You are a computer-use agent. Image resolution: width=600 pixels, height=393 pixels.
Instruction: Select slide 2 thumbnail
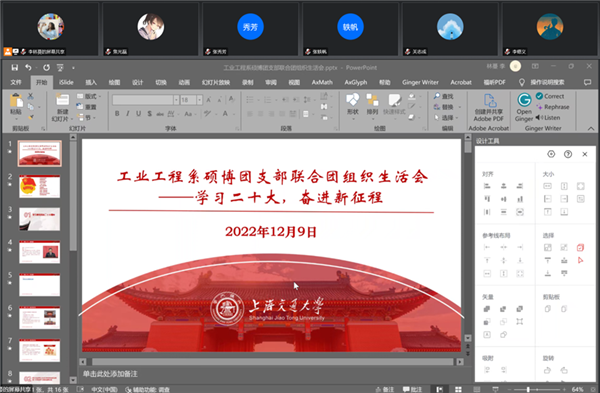click(40, 186)
